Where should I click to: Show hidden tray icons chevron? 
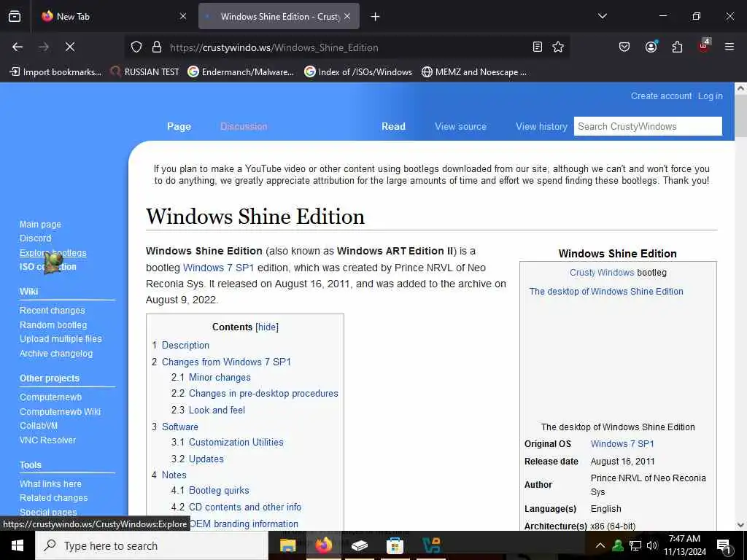[600, 545]
